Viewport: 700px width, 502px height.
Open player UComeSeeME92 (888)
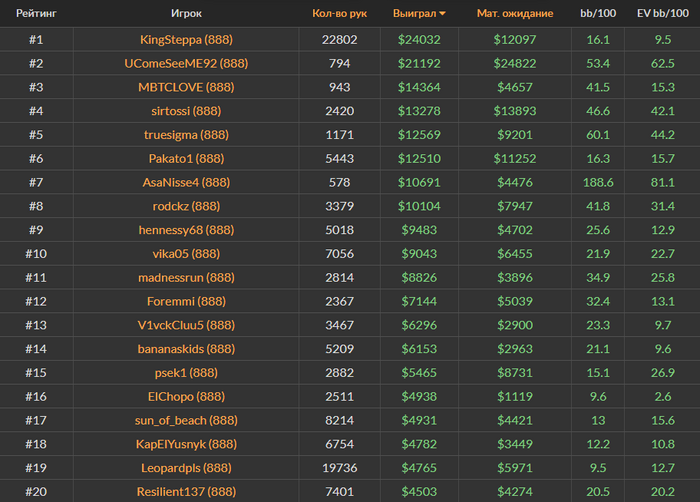click(x=186, y=63)
